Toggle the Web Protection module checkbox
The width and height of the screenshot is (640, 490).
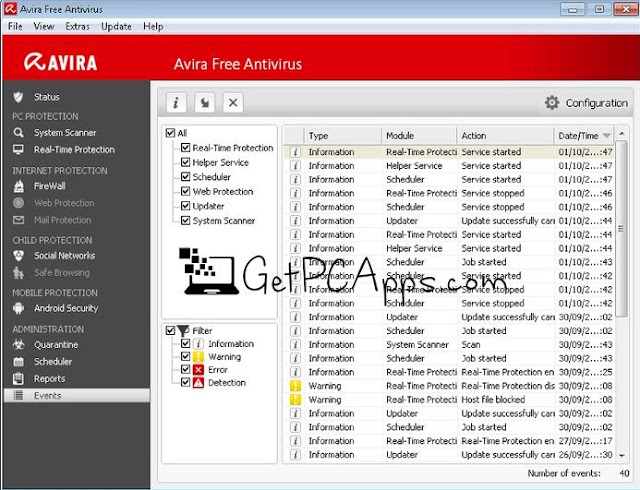(185, 191)
